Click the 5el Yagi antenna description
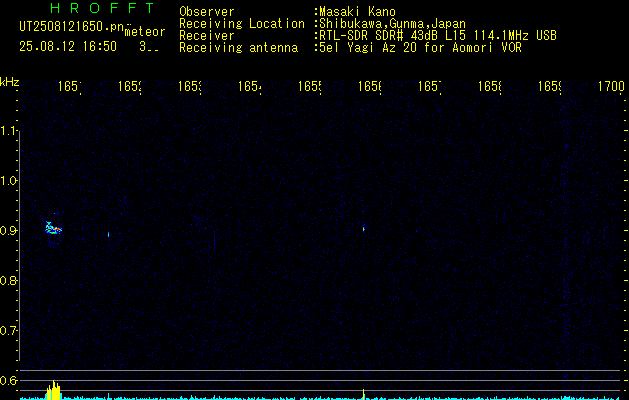This screenshot has height=400, width=629. click(420, 48)
